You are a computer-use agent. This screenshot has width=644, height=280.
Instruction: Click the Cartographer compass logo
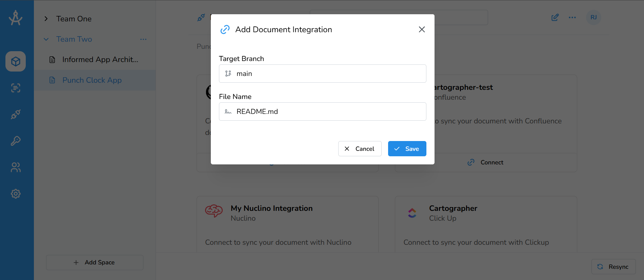pos(16,18)
